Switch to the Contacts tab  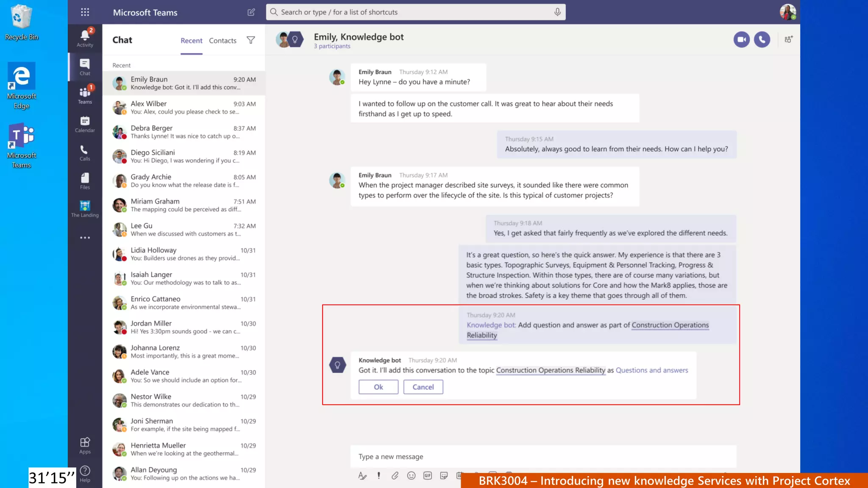click(x=223, y=41)
